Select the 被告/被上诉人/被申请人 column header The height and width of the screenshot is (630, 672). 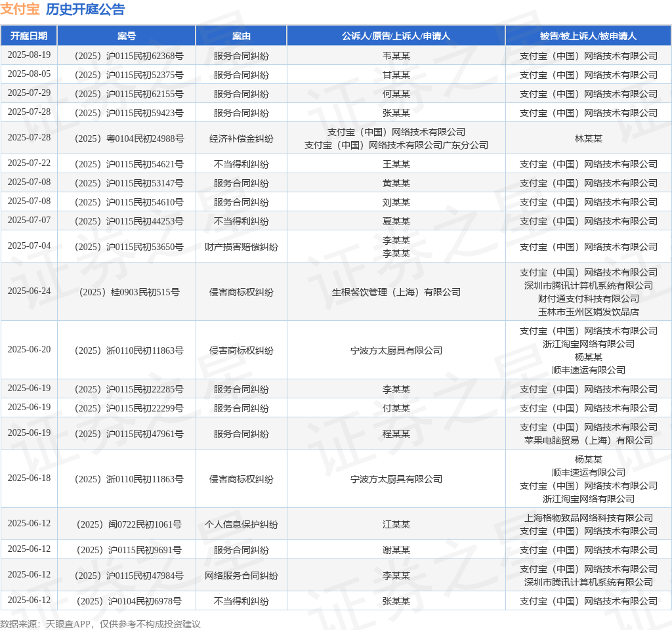pos(588,36)
